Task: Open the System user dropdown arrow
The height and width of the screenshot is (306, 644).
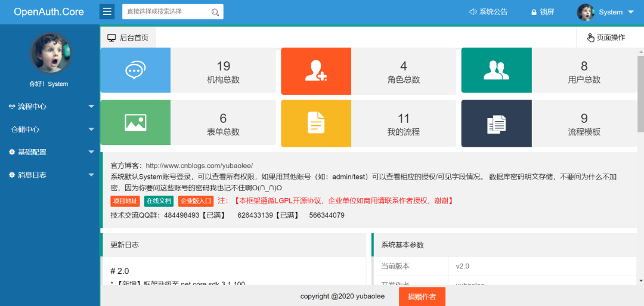Action: [631, 13]
